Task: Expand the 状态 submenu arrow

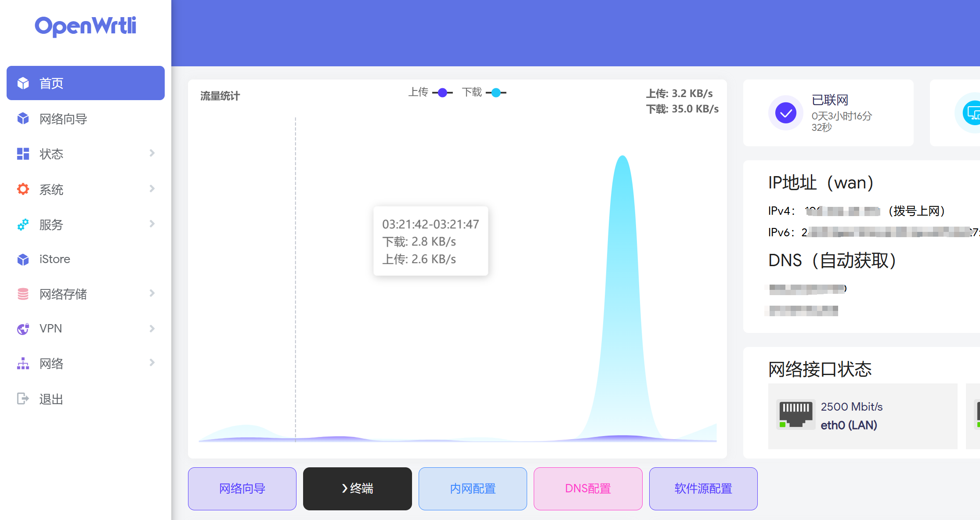Action: (x=152, y=153)
